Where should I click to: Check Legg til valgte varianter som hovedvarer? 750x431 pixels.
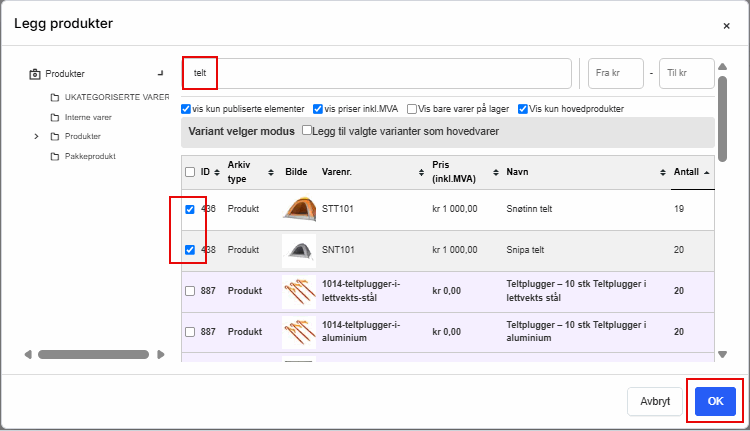coord(307,131)
